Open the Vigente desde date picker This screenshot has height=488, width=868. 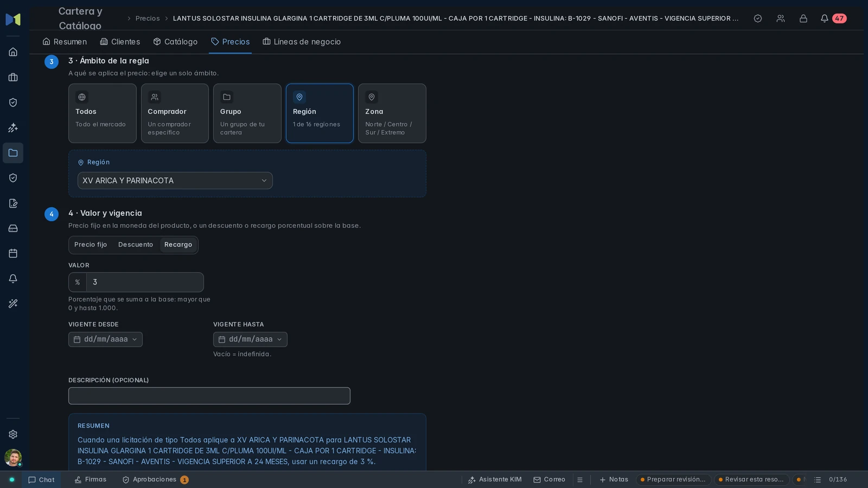tap(105, 339)
